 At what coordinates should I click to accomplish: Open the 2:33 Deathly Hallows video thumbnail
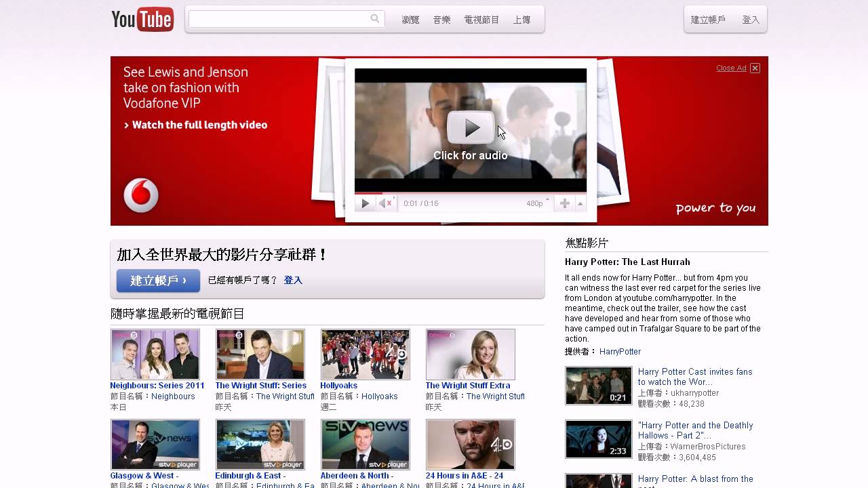[x=599, y=439]
